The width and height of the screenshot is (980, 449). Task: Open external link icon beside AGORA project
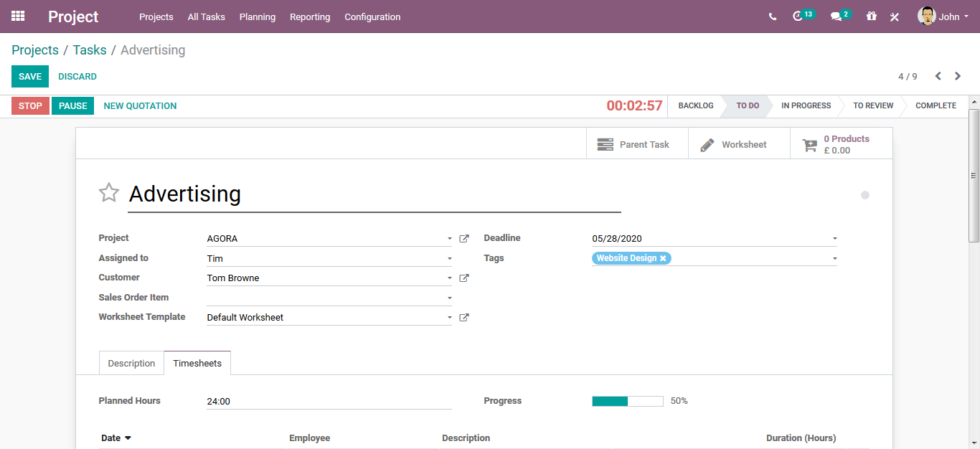coord(464,239)
